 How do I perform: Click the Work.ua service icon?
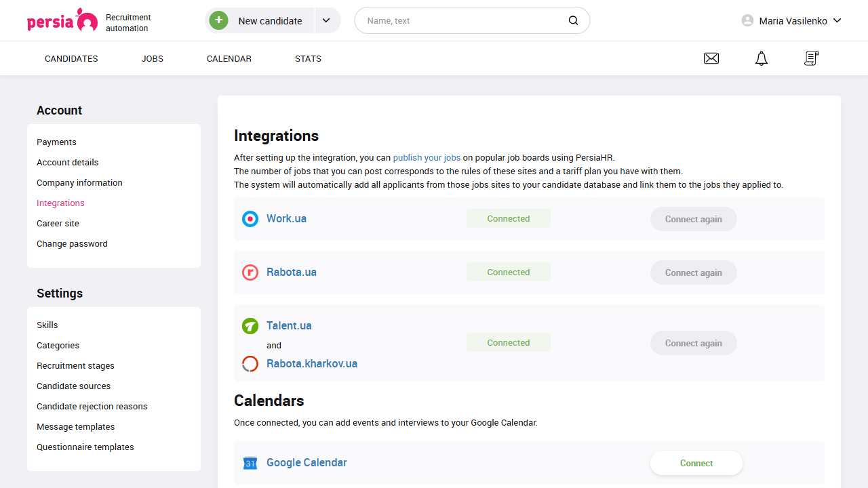click(x=250, y=219)
